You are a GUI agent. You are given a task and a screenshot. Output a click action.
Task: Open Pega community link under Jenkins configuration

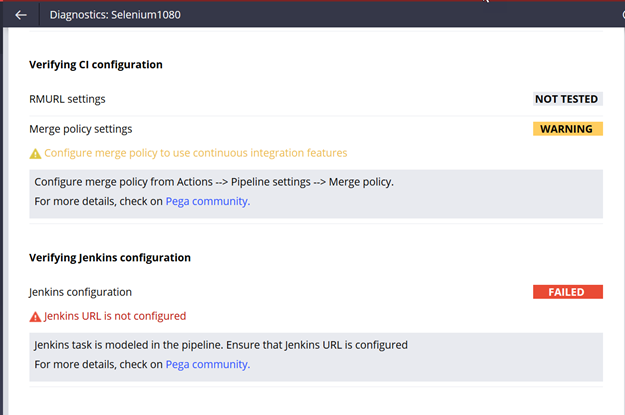(207, 364)
